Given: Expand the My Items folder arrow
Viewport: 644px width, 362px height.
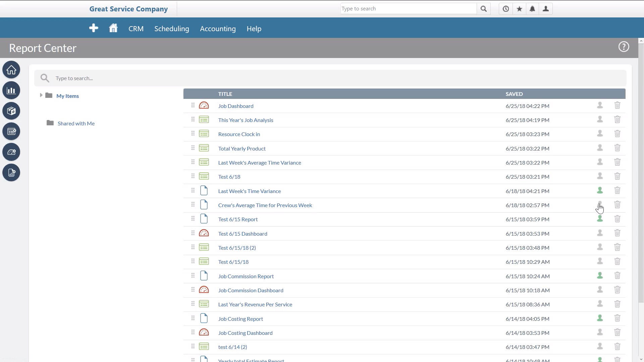Looking at the screenshot, I should (x=41, y=95).
